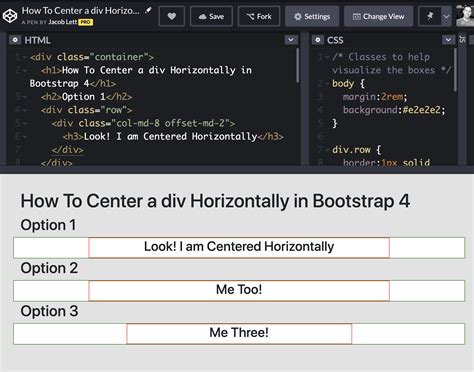Click the PRO badge
474x372 pixels.
click(85, 22)
